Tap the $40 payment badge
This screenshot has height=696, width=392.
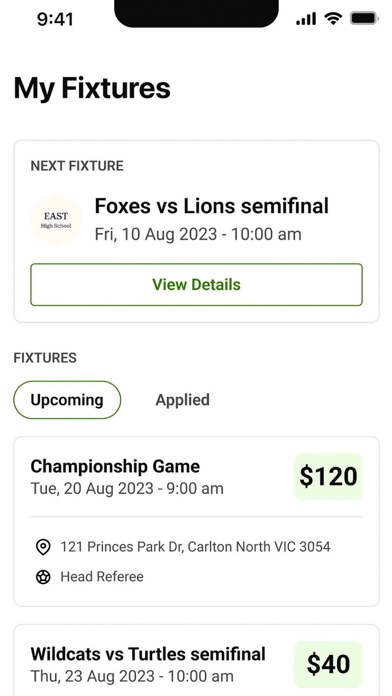pos(328,664)
